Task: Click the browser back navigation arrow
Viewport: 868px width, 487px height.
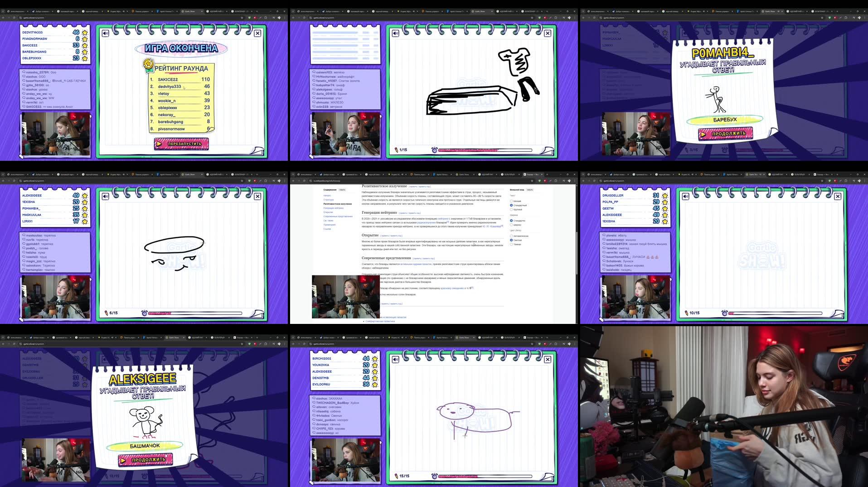Action: (293, 180)
